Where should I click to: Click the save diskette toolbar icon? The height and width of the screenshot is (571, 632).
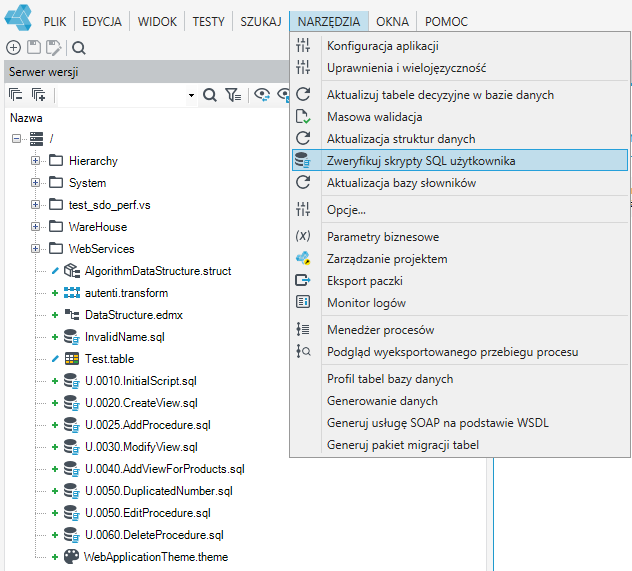click(x=34, y=48)
